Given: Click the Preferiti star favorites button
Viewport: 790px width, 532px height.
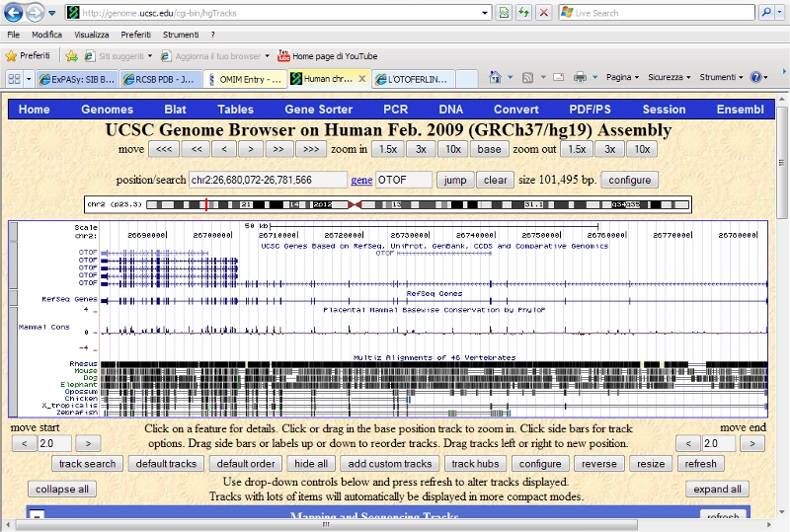Looking at the screenshot, I should [x=29, y=55].
